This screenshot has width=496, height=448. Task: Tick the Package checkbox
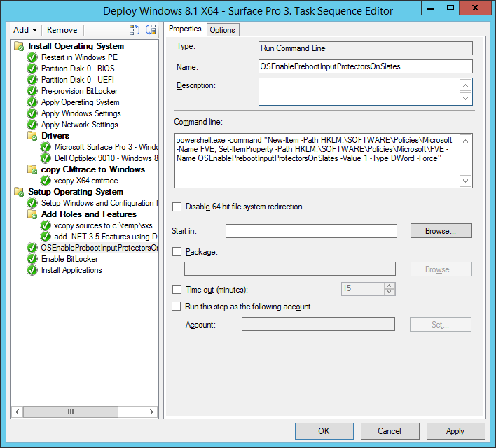177,252
